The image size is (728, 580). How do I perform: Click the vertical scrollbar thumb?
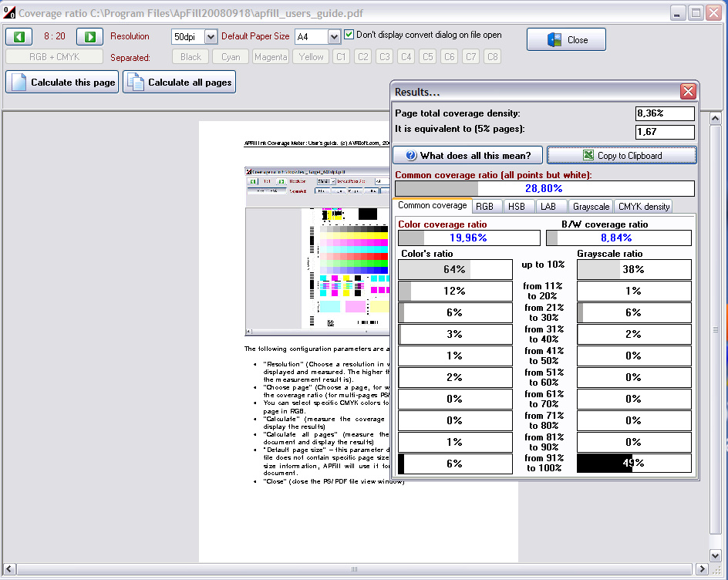coord(716,329)
